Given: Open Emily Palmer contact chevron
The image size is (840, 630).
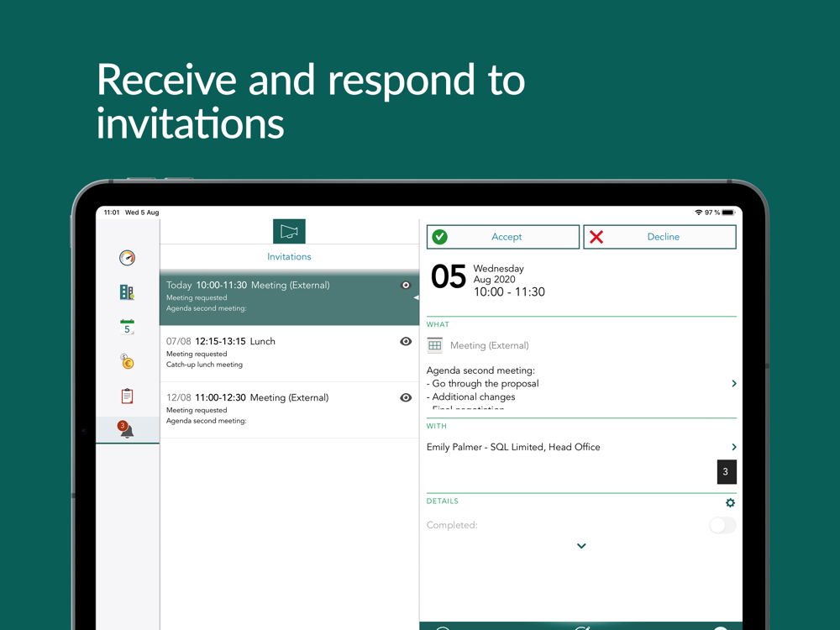Looking at the screenshot, I should click(x=734, y=447).
